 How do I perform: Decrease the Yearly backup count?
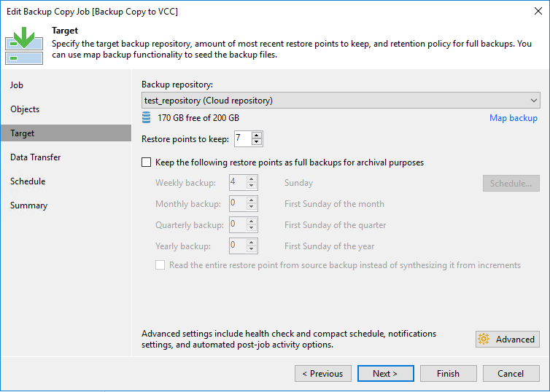(252, 248)
